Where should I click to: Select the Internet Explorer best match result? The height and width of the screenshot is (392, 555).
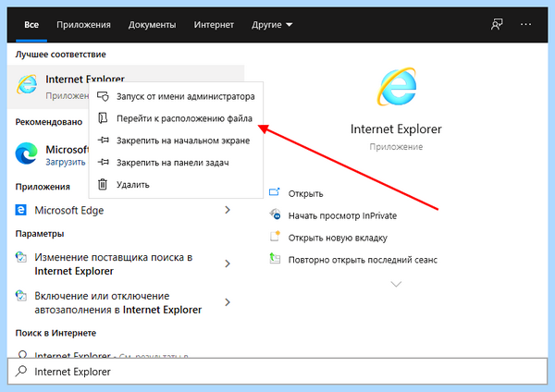tap(125, 87)
